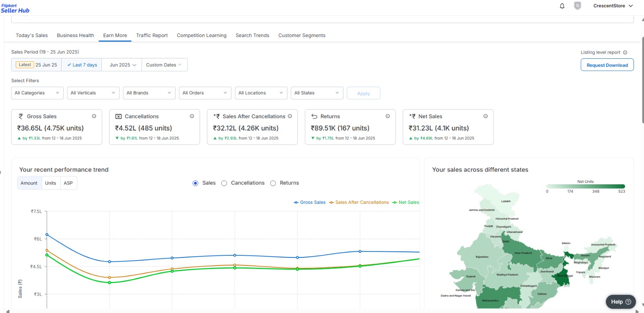The image size is (644, 313).
Task: Click the Cancellations box-x icon
Action: [118, 116]
